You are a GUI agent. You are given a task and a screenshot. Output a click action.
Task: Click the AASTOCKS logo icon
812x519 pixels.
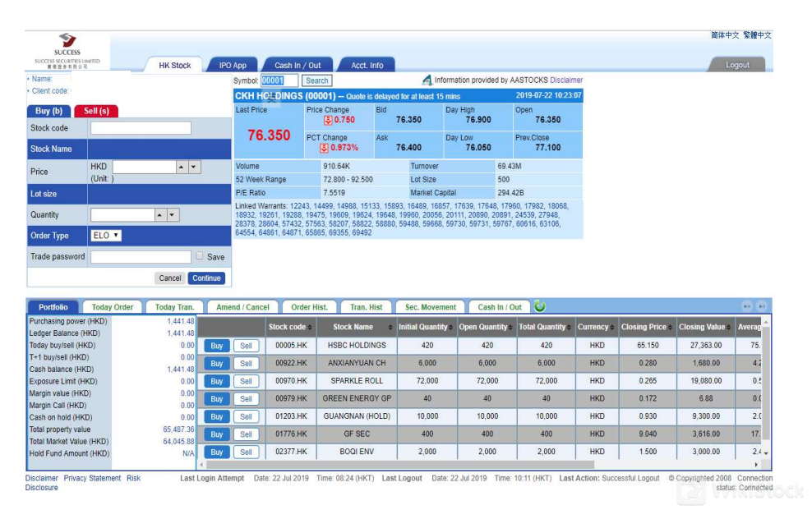[427, 80]
